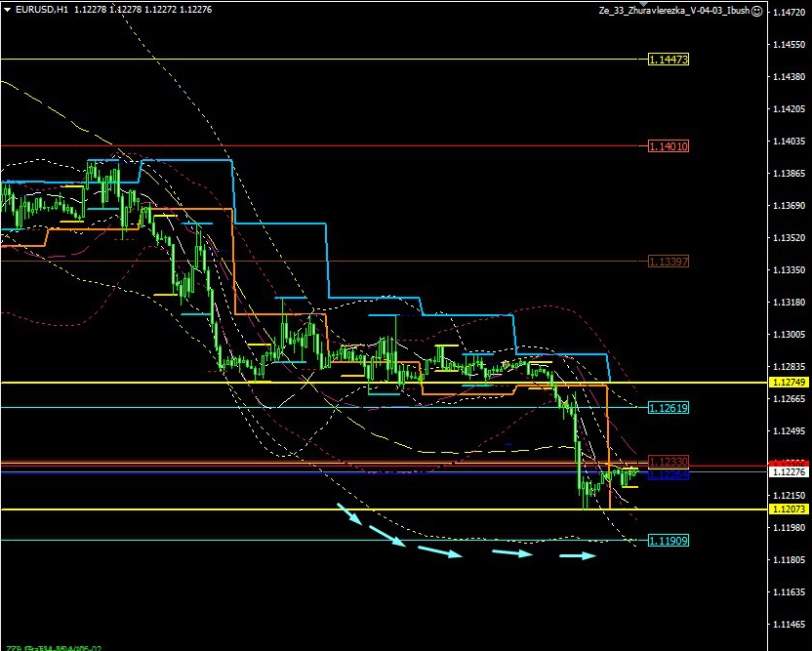The image size is (812, 651).
Task: Select the 1.14473 yellow price level label
Action: pos(669,60)
